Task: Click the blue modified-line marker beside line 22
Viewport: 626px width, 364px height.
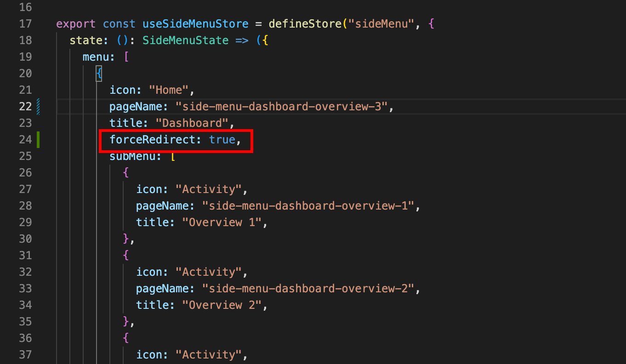Action: pyautogui.click(x=38, y=107)
